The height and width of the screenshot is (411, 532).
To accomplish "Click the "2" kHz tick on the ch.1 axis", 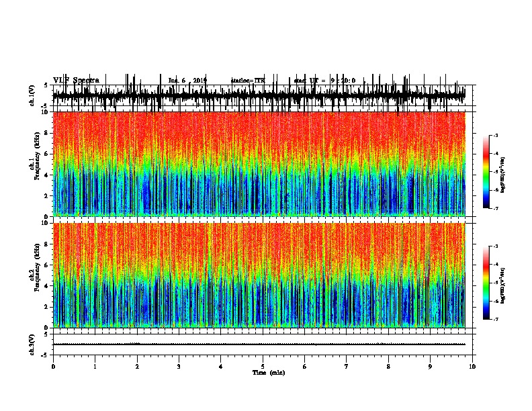I will click(47, 196).
